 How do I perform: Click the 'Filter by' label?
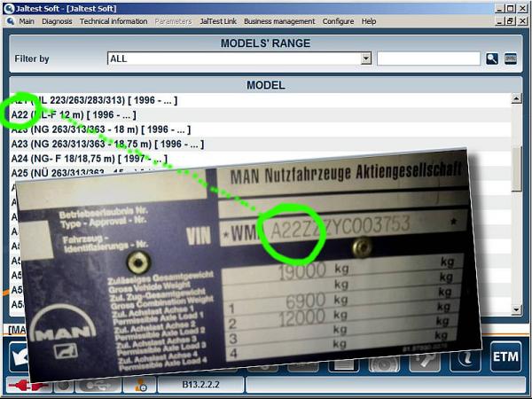tap(32, 59)
